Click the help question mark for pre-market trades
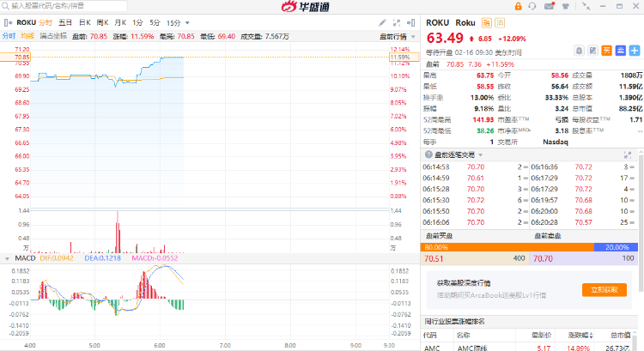 click(428, 154)
